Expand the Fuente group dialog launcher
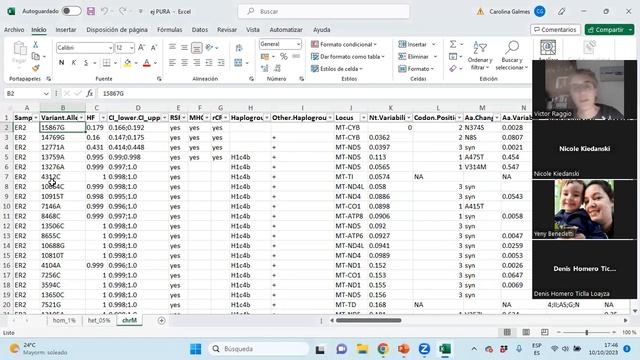This screenshot has width=640, height=360. [159, 79]
